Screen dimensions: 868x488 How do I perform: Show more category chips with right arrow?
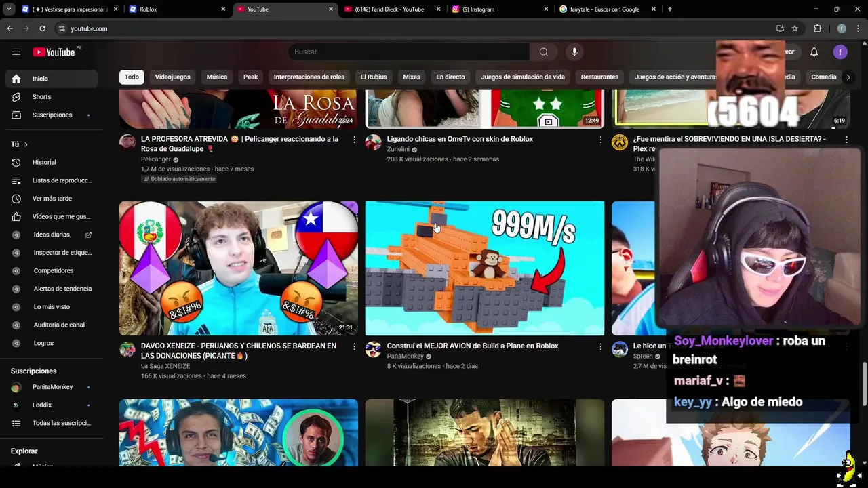(x=848, y=77)
